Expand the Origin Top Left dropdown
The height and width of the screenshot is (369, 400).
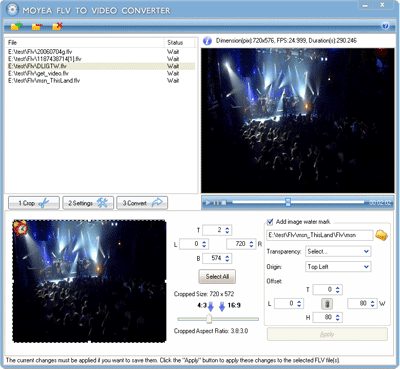338,267
